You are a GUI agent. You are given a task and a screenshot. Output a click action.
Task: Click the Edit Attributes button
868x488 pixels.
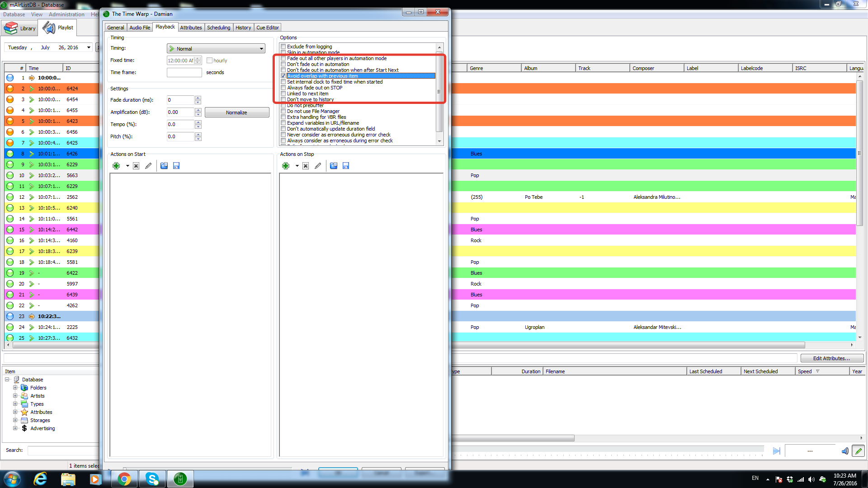[x=831, y=358]
